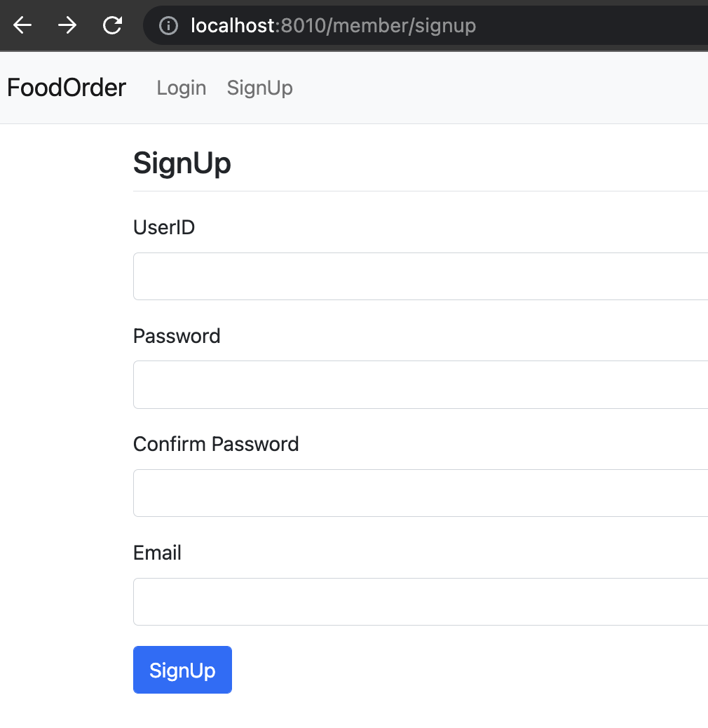The width and height of the screenshot is (708, 728).
Task: Click the browser forward arrow
Action: [67, 25]
